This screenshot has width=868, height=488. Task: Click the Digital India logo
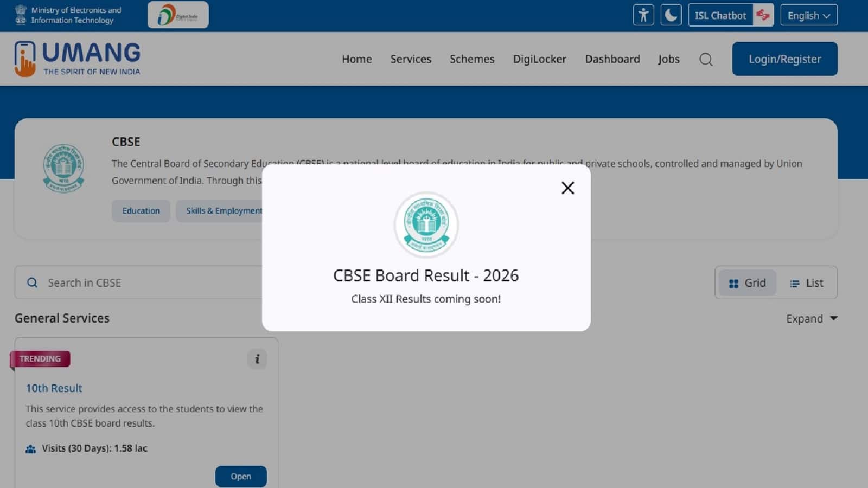pos(178,15)
